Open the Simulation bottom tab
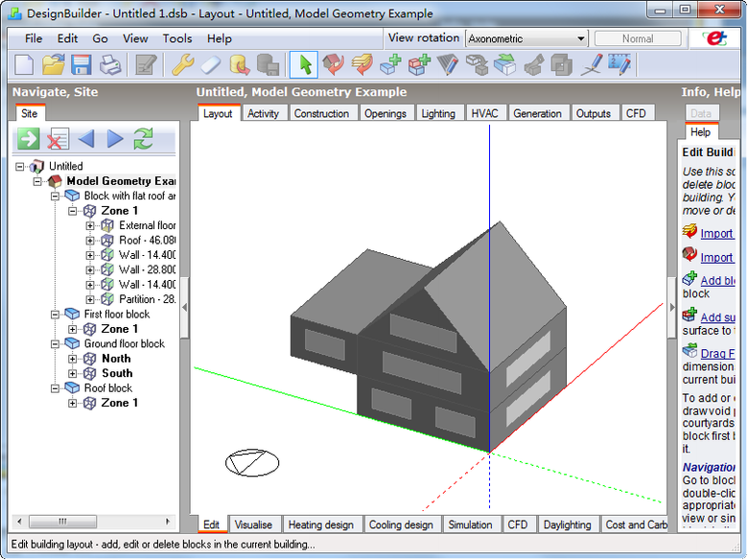 coord(471,525)
